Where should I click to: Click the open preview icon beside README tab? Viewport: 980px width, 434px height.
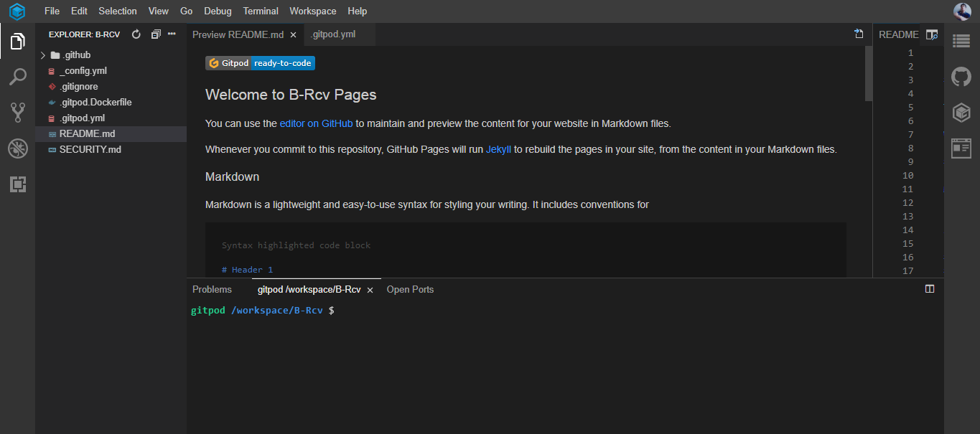pos(932,34)
